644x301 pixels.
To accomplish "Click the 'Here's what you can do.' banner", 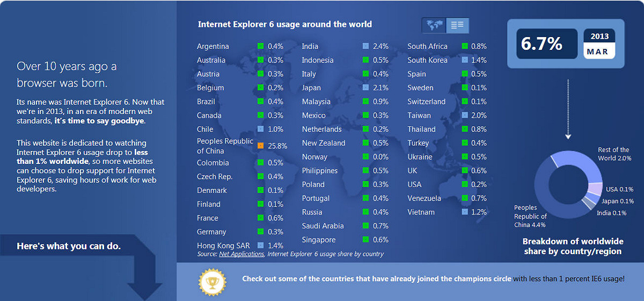I will coord(69,246).
